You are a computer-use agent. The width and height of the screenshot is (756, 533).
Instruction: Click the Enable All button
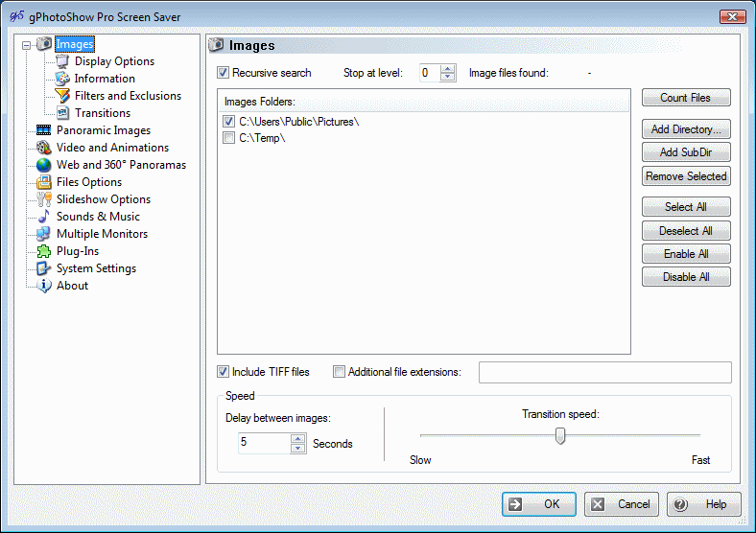686,253
